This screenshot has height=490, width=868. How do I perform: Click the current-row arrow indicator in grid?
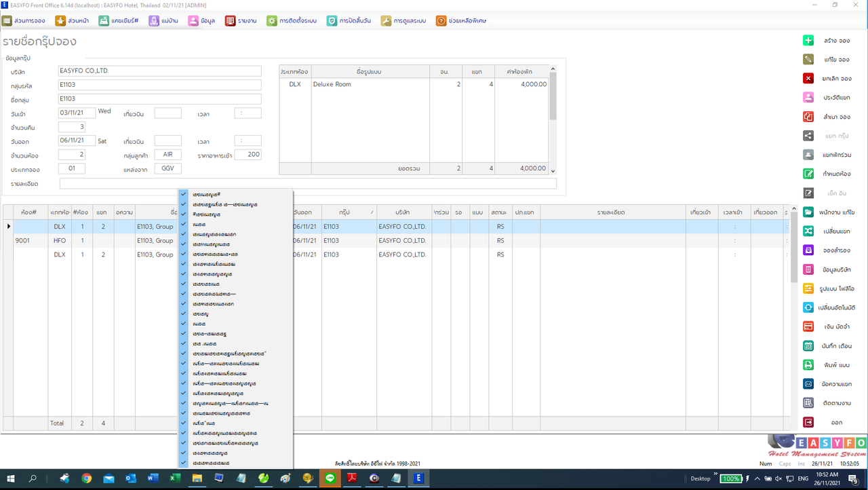pos(8,227)
